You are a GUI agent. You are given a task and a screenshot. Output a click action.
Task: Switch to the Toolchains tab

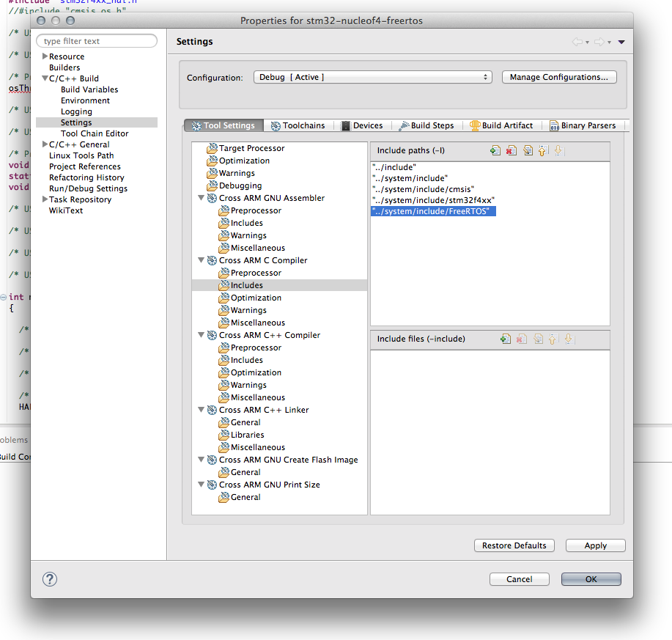pyautogui.click(x=298, y=125)
